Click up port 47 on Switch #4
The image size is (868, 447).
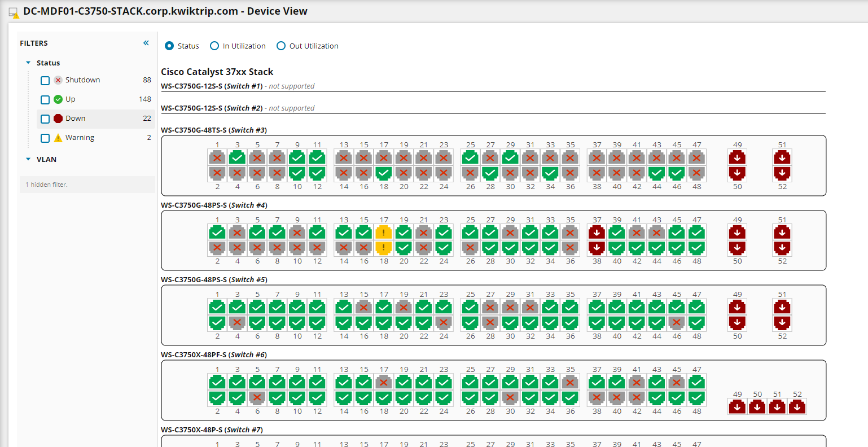[x=696, y=233]
